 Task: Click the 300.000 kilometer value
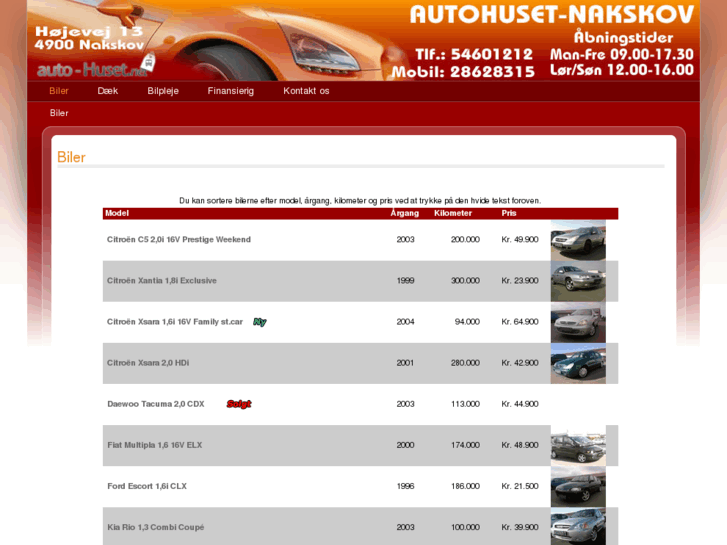pos(465,281)
